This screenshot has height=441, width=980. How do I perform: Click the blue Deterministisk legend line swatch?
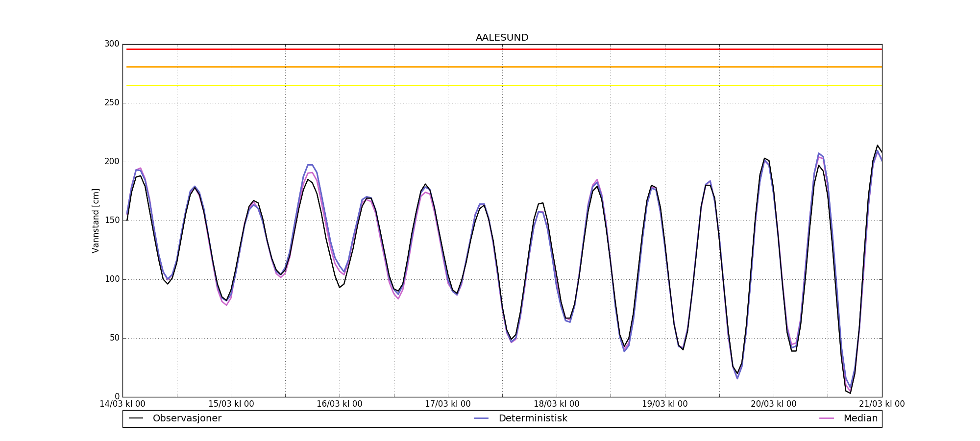tap(481, 418)
